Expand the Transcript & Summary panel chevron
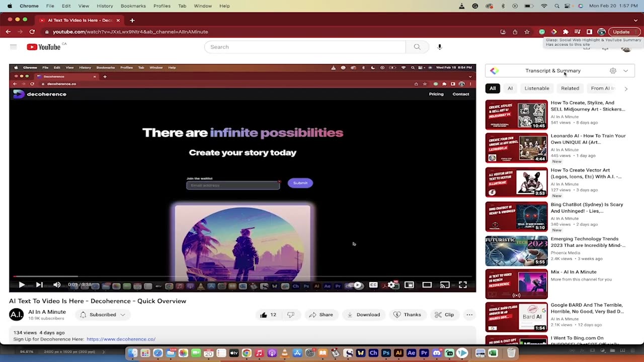 click(x=625, y=71)
